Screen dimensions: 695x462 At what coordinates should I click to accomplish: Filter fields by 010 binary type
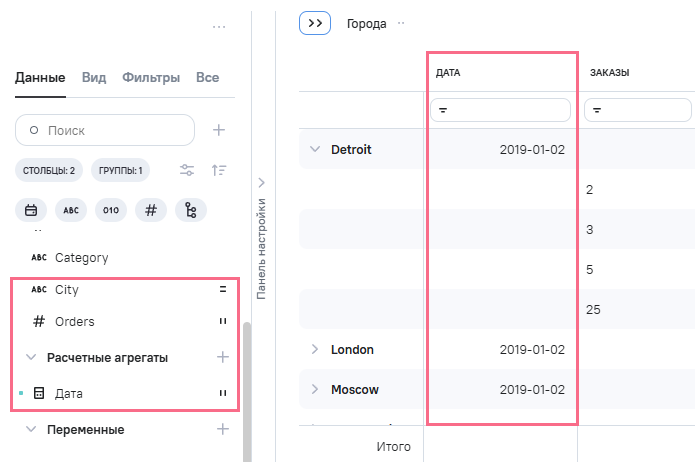(x=111, y=210)
